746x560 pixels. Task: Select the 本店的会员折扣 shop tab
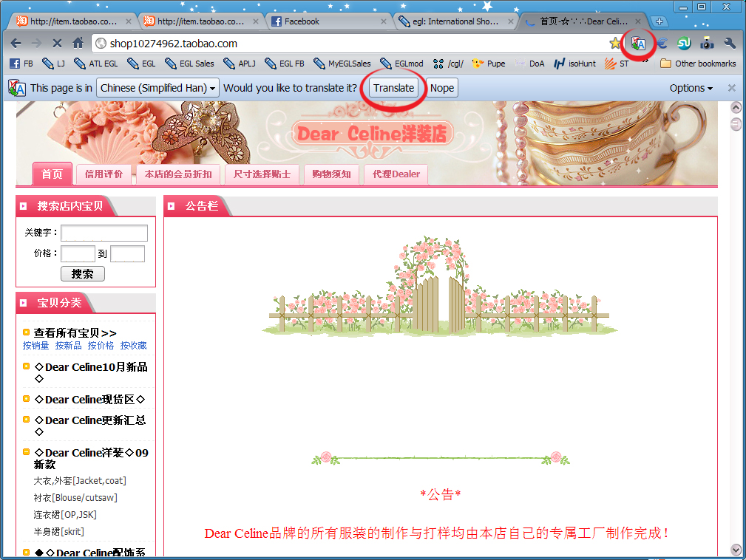[178, 174]
